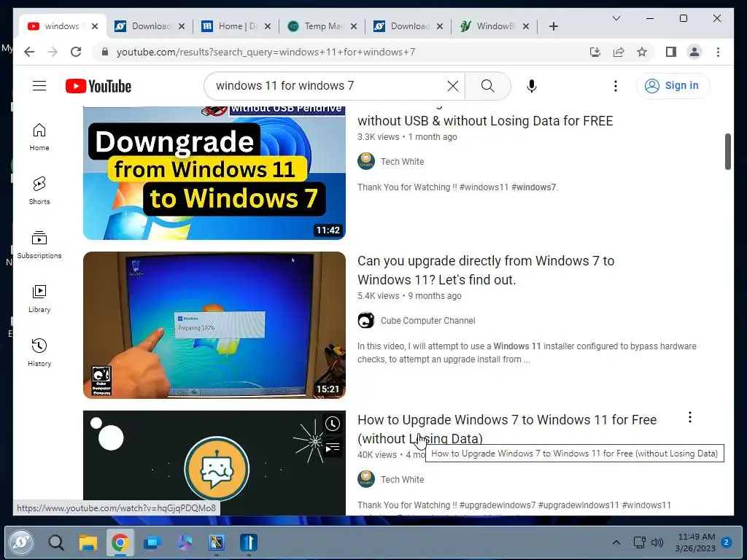Viewport: 747px width, 560px height.
Task: Click Chrome icon on taskbar
Action: pyautogui.click(x=120, y=542)
